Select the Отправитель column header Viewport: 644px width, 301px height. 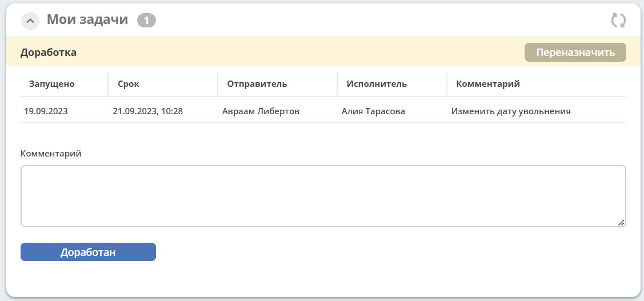tap(257, 84)
